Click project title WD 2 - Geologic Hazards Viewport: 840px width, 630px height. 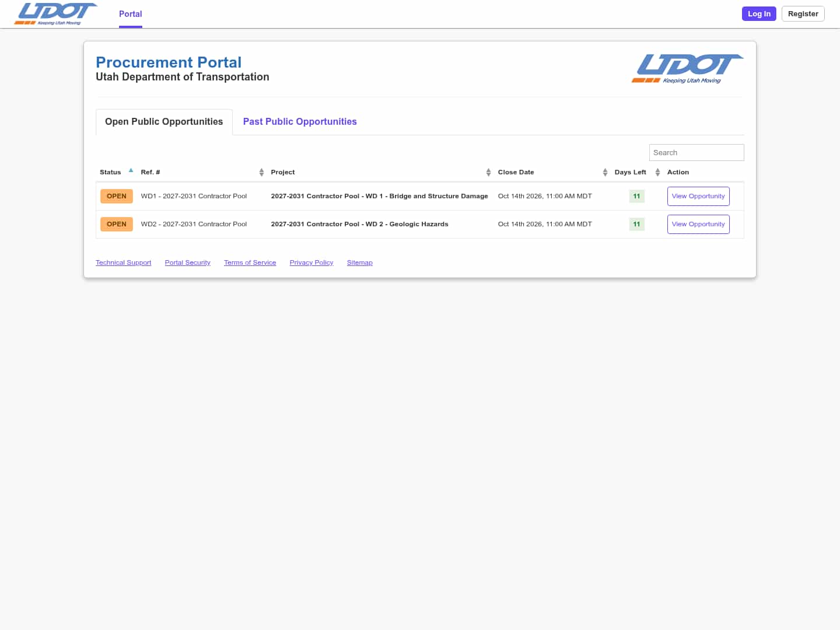click(359, 224)
